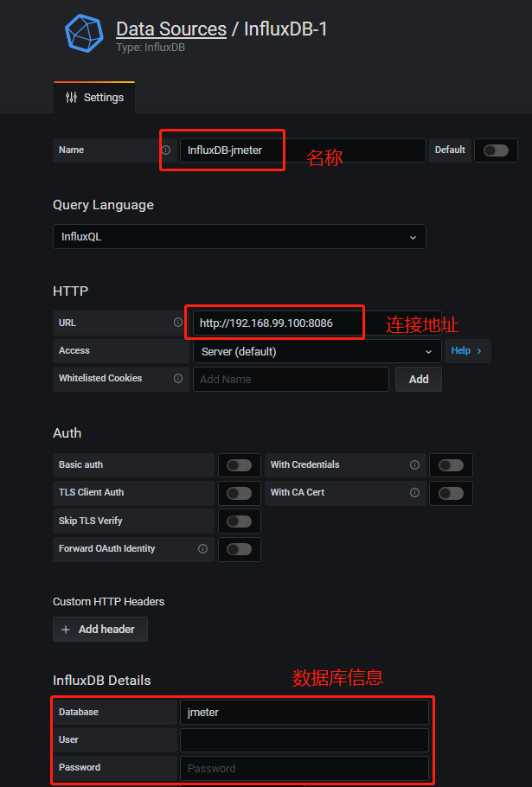The height and width of the screenshot is (787, 532).
Task: Click the info icon next to URL
Action: (178, 323)
